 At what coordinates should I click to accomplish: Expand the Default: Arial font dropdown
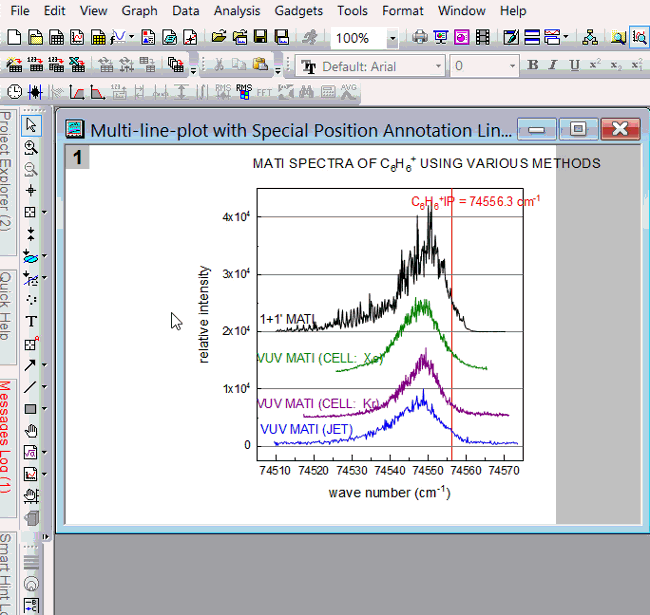click(x=437, y=67)
